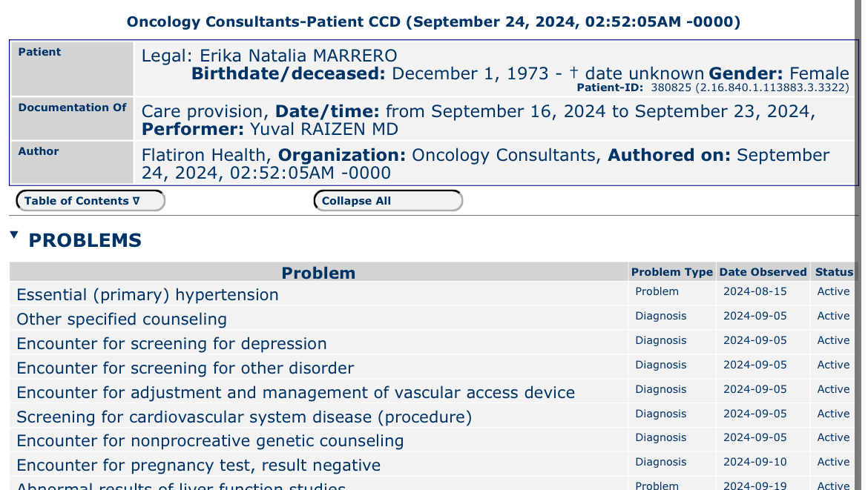Select Other specified counseling problem entry
Image resolution: width=868 pixels, height=490 pixels.
(122, 319)
